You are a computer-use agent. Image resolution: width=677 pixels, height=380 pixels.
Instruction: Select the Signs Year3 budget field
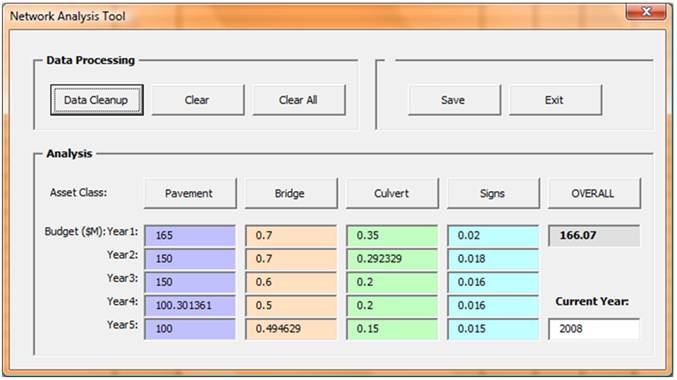coord(493,282)
